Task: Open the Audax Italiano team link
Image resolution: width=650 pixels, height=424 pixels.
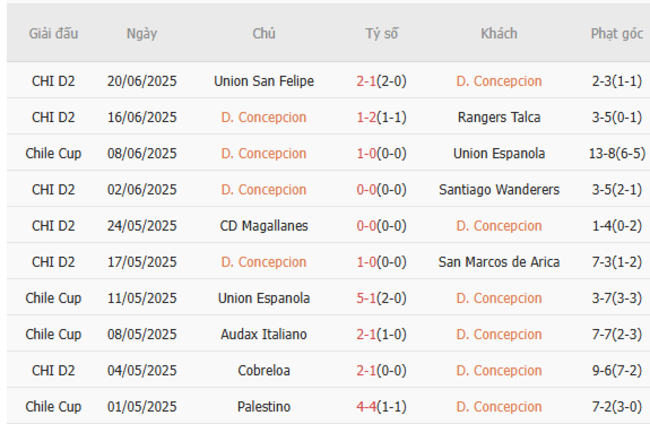Action: point(264,334)
